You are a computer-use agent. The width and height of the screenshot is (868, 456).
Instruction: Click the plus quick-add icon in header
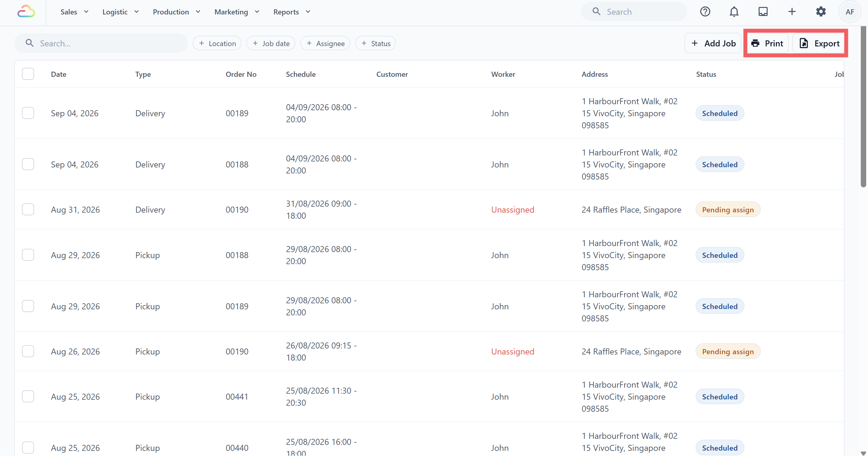coord(792,12)
